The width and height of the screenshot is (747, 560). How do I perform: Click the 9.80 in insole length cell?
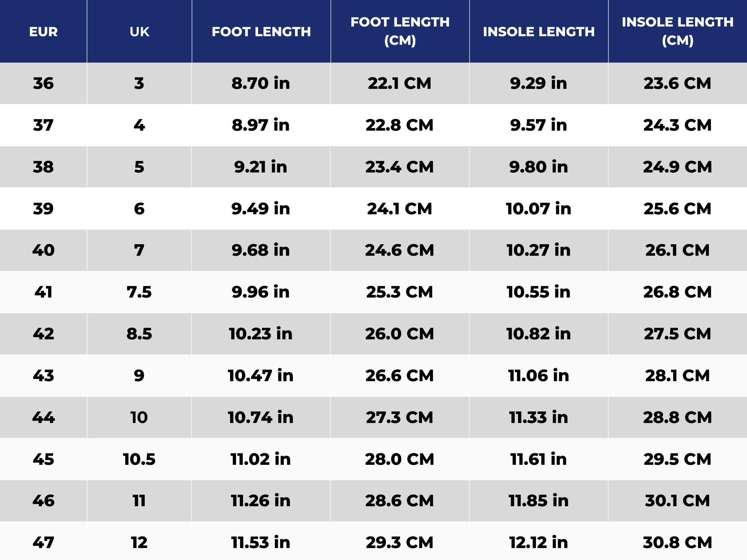coord(539,167)
